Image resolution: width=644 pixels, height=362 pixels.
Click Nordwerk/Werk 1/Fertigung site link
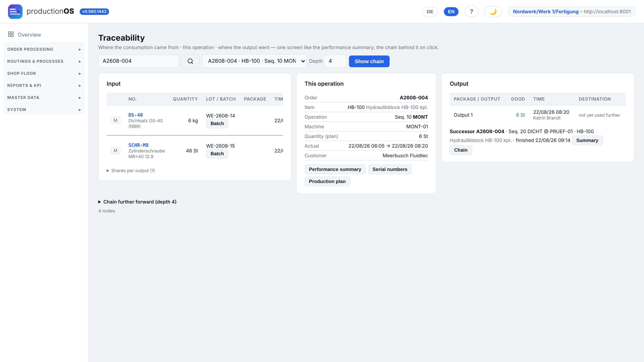coord(546,11)
